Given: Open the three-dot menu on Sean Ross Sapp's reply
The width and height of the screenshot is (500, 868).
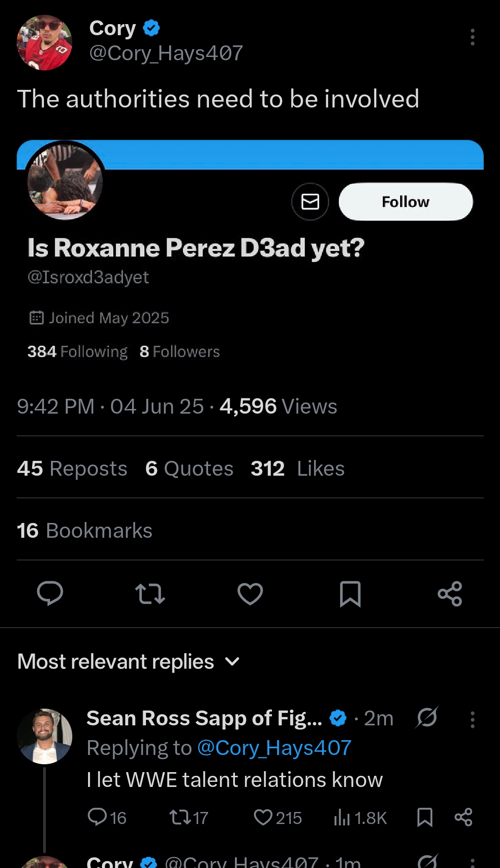Looking at the screenshot, I should pos(472,719).
